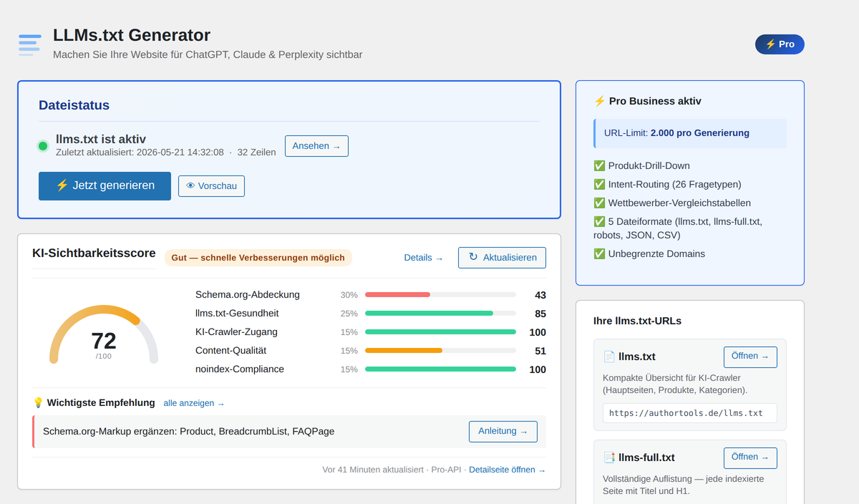The height and width of the screenshot is (504, 859).
Task: Open llms-full.txt with its Öffnen button
Action: click(750, 458)
